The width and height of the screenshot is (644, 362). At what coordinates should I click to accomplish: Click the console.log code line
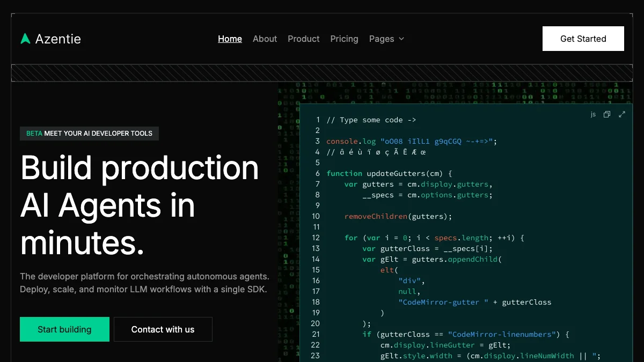pos(412,141)
